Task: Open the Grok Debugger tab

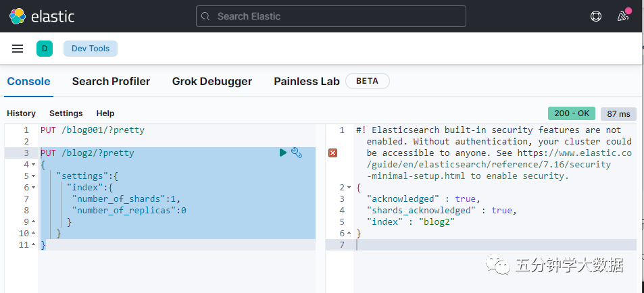Action: 212,81
